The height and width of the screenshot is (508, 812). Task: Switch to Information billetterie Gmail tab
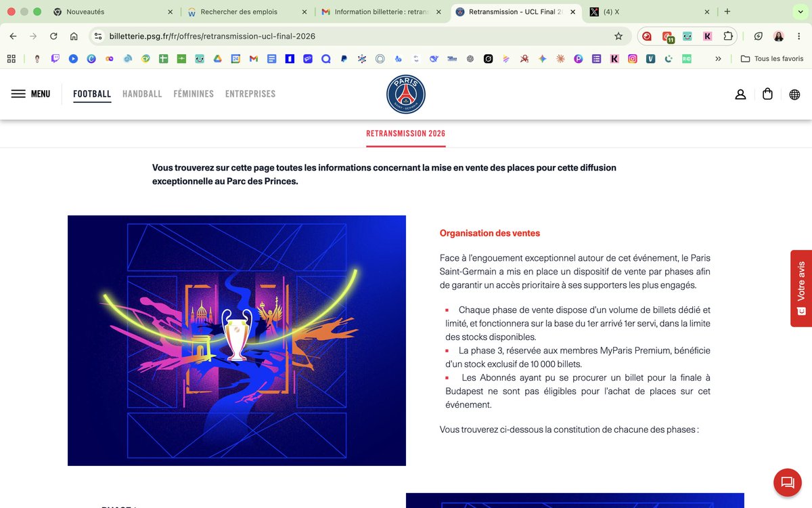click(x=380, y=12)
